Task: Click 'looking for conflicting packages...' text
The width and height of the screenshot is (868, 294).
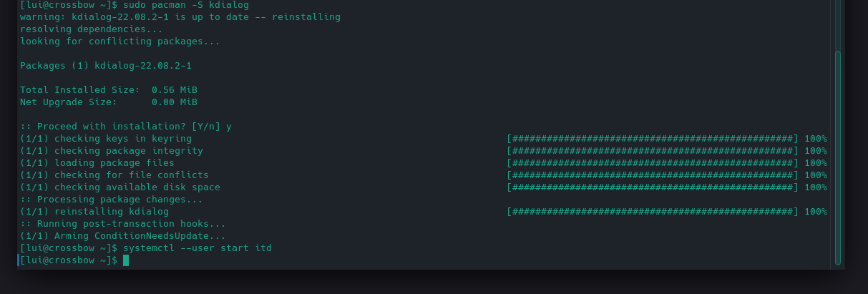Action: [120, 41]
